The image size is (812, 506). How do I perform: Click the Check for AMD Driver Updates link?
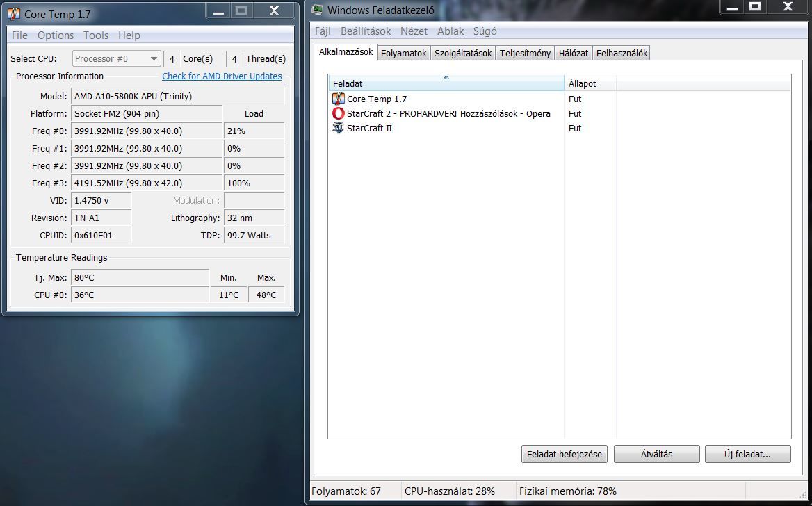[222, 76]
